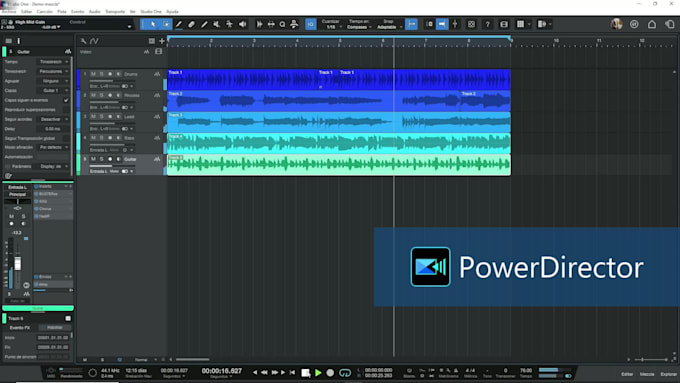
Task: Show automation using the curve icon
Action: coord(94,41)
